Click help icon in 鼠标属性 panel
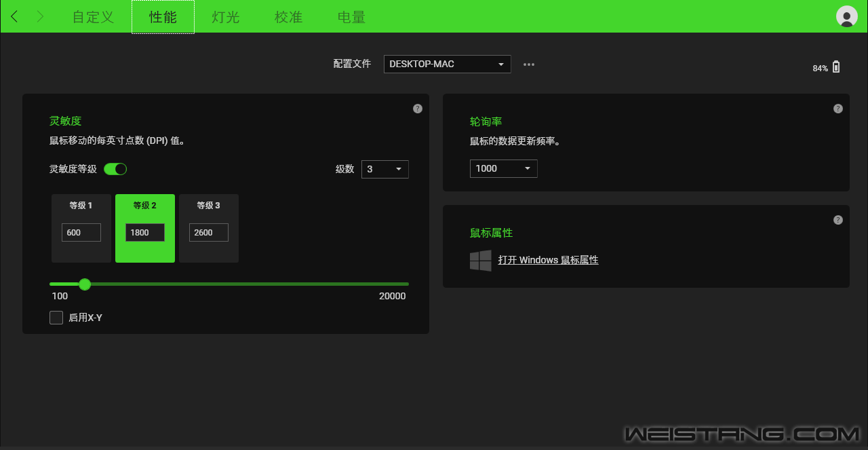This screenshot has height=450, width=868. click(x=838, y=220)
